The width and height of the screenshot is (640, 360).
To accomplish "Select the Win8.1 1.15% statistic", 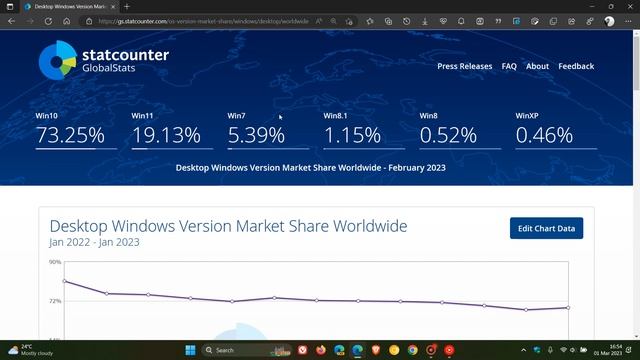I will tap(364, 130).
